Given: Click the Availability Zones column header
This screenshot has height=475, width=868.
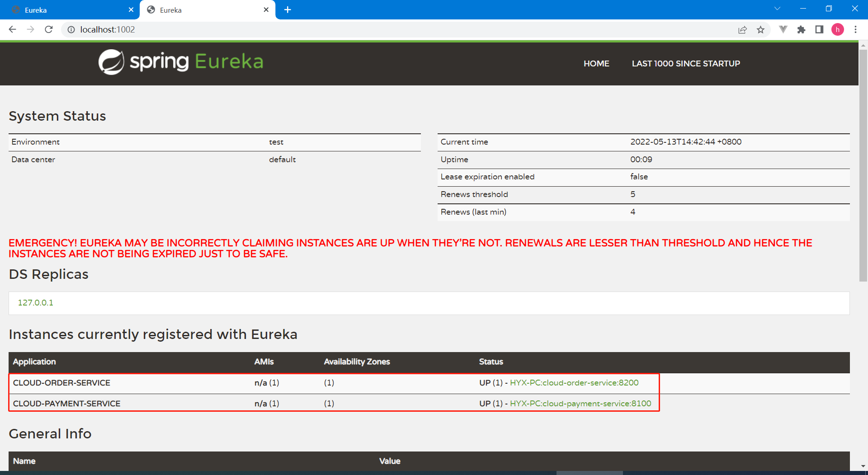Looking at the screenshot, I should pyautogui.click(x=357, y=362).
